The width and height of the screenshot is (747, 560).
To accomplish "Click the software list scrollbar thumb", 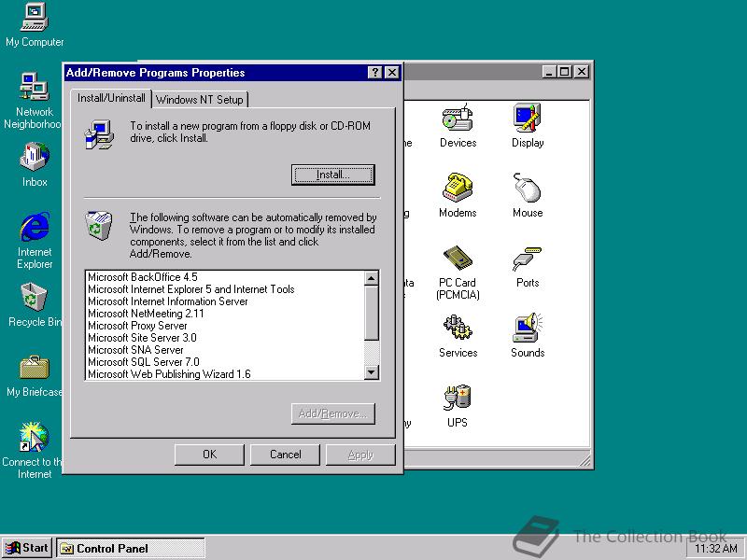I will (x=371, y=313).
